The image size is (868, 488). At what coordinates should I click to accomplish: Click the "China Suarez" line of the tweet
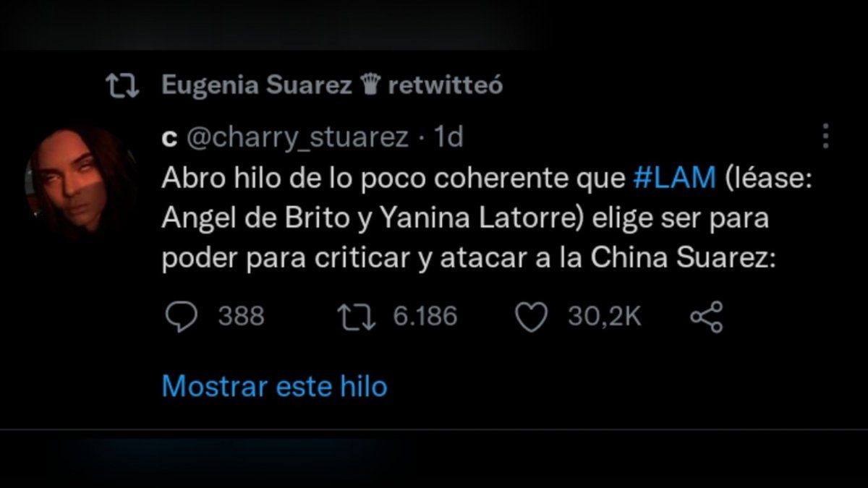pos(469,259)
